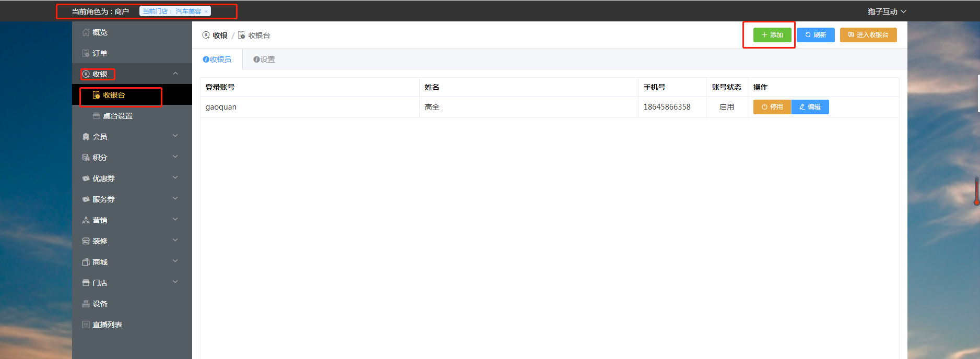Viewport: 980px width, 359px height.
Task: Click the 概览 home icon in sidebar
Action: [86, 32]
